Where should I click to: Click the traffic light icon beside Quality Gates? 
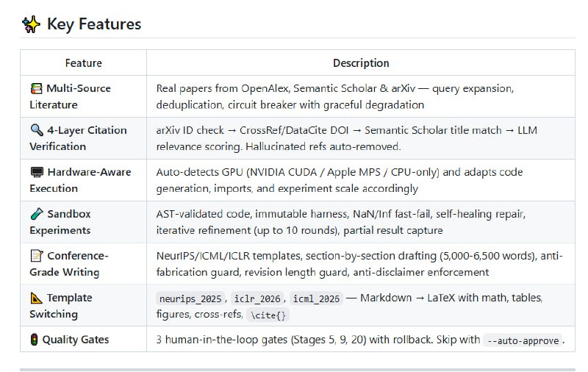point(34,340)
